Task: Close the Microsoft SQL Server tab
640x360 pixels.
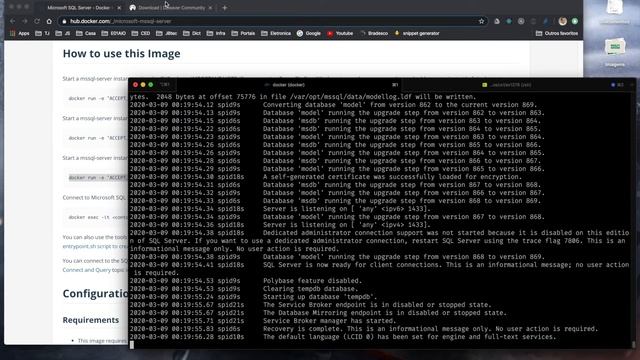Action: 119,8
